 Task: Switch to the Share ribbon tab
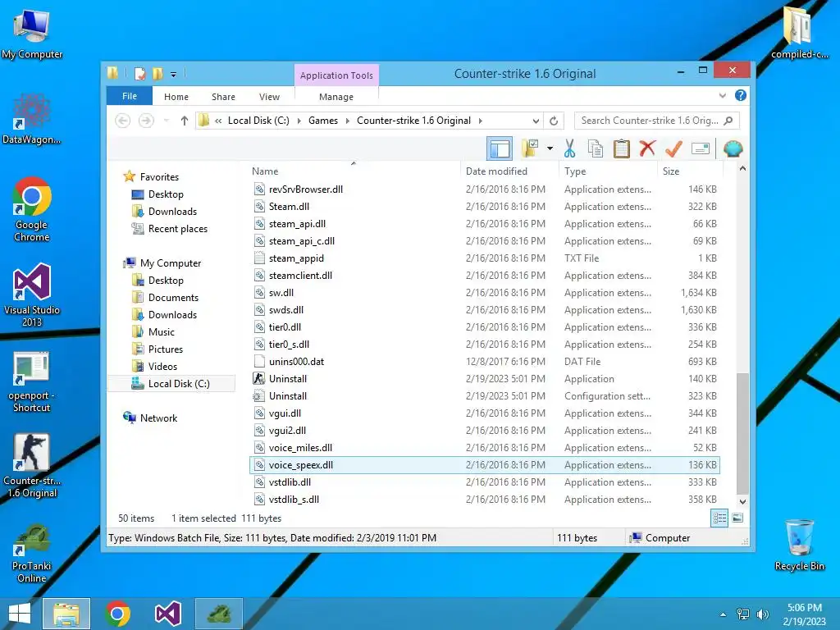point(223,97)
